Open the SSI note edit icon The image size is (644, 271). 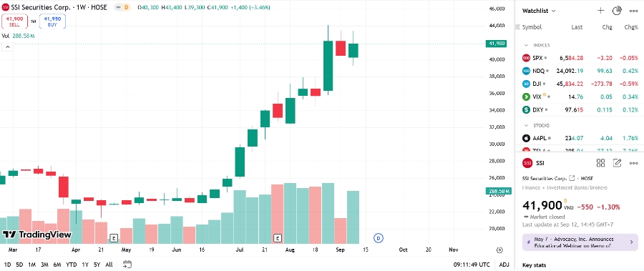pos(617,164)
